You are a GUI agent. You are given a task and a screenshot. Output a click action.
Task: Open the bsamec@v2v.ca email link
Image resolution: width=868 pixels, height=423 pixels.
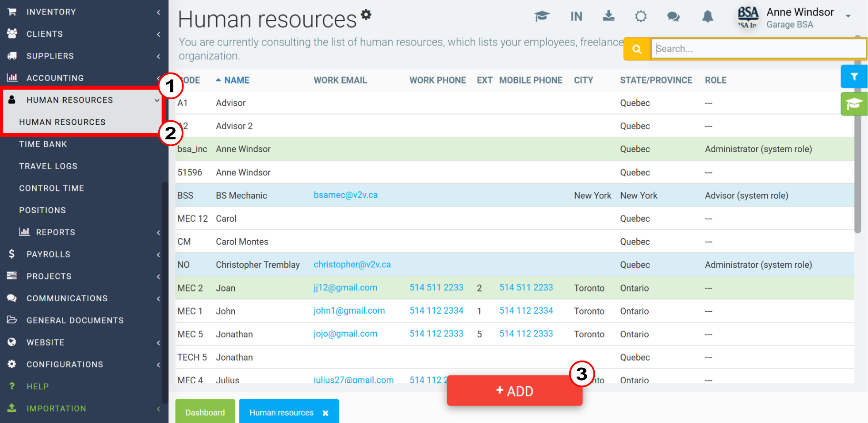click(x=345, y=195)
